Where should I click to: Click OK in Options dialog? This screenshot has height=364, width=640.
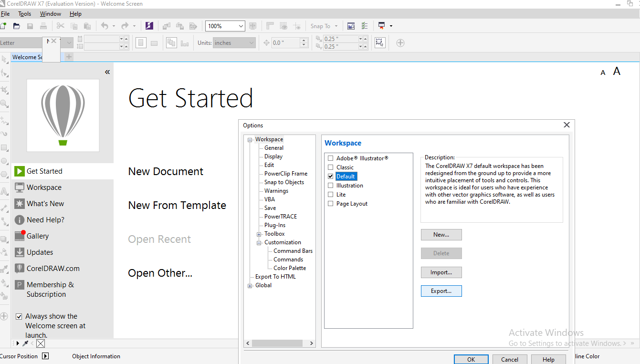(471, 359)
